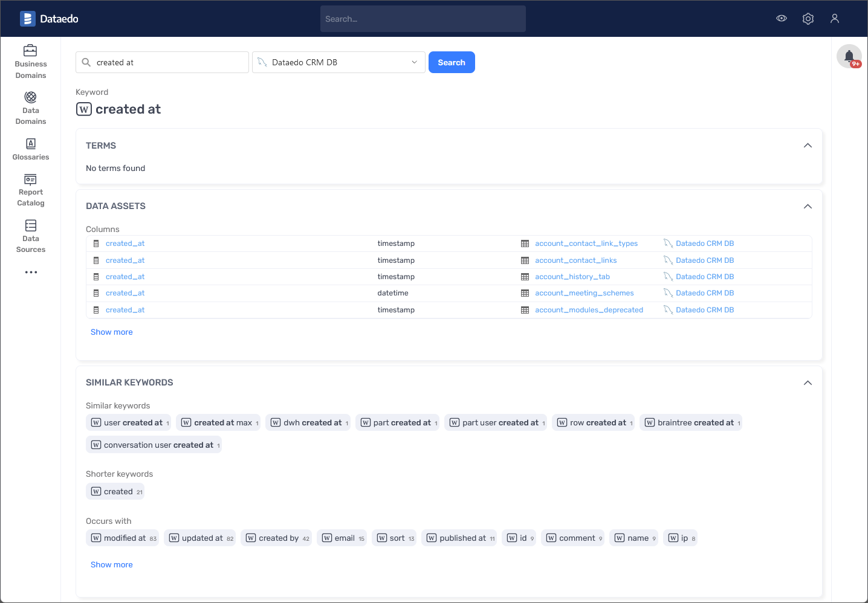Select 'sort' keyword chip
Screen dimensions: 868x603
pos(394,538)
